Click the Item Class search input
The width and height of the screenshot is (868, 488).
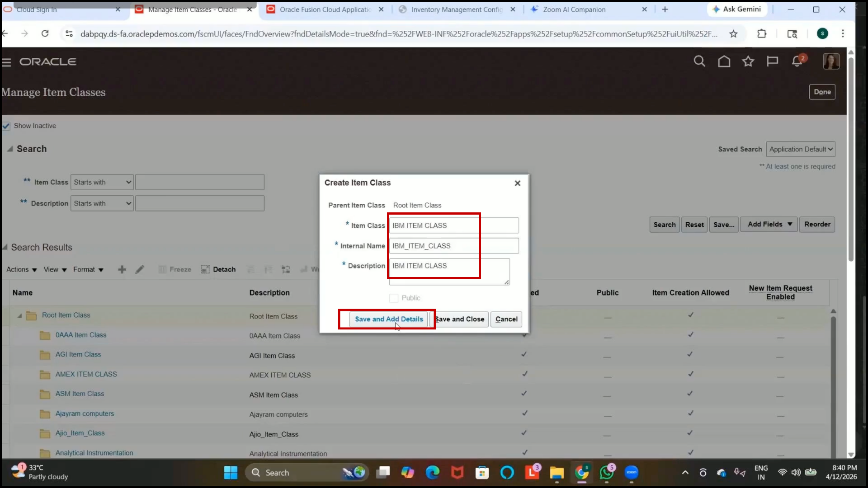pyautogui.click(x=199, y=182)
